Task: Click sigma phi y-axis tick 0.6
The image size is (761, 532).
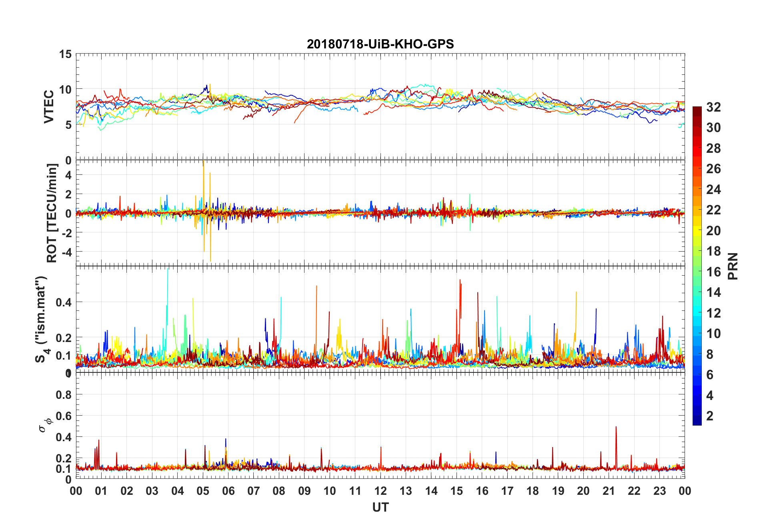Action: pyautogui.click(x=64, y=416)
